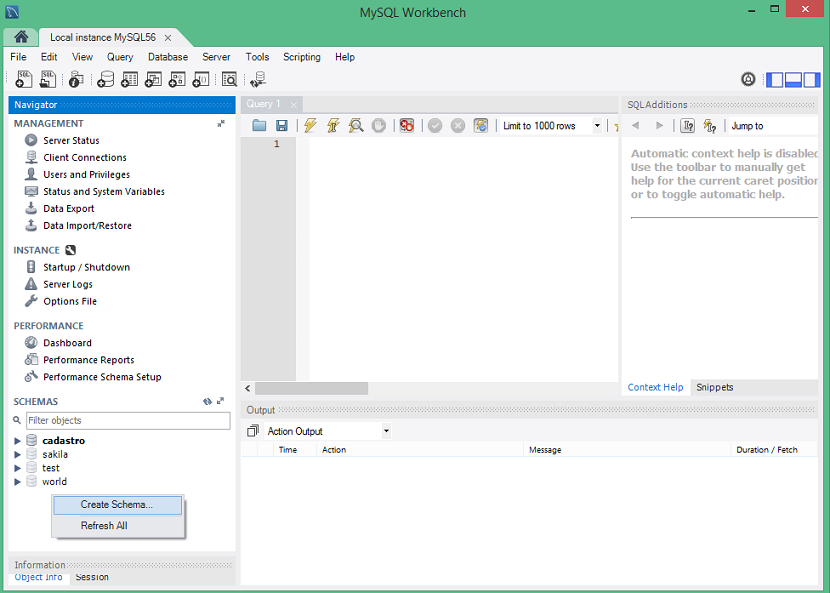Create new schema toolbar icon
This screenshot has height=593, width=830.
pyautogui.click(x=105, y=79)
